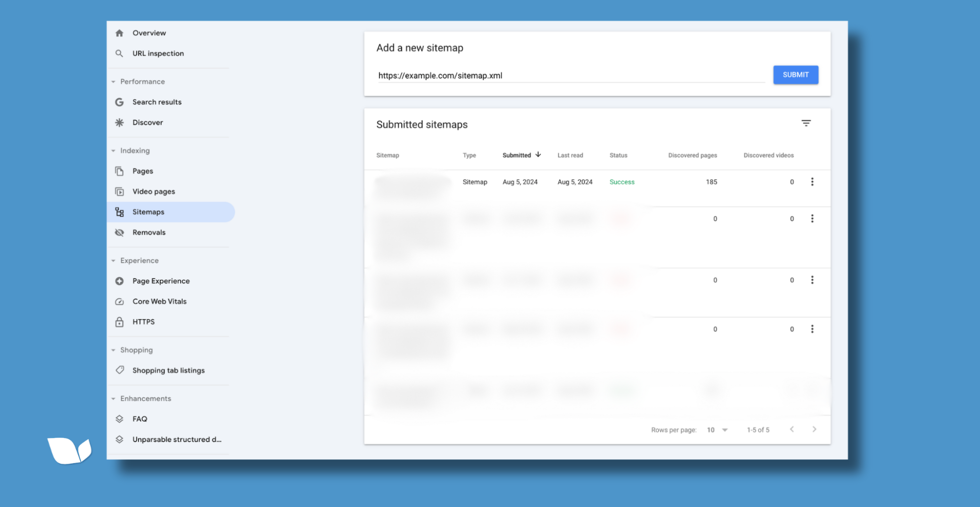Open the HTTPS report
This screenshot has width=980, height=507.
click(144, 322)
